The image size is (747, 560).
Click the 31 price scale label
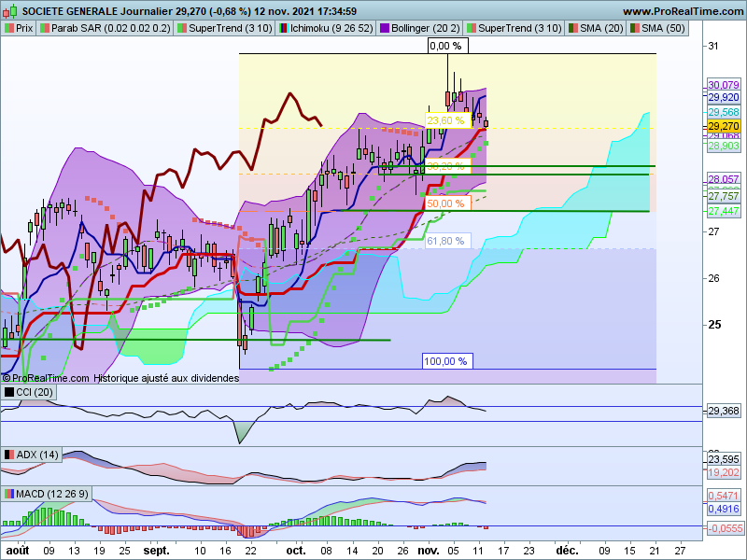[x=713, y=46]
